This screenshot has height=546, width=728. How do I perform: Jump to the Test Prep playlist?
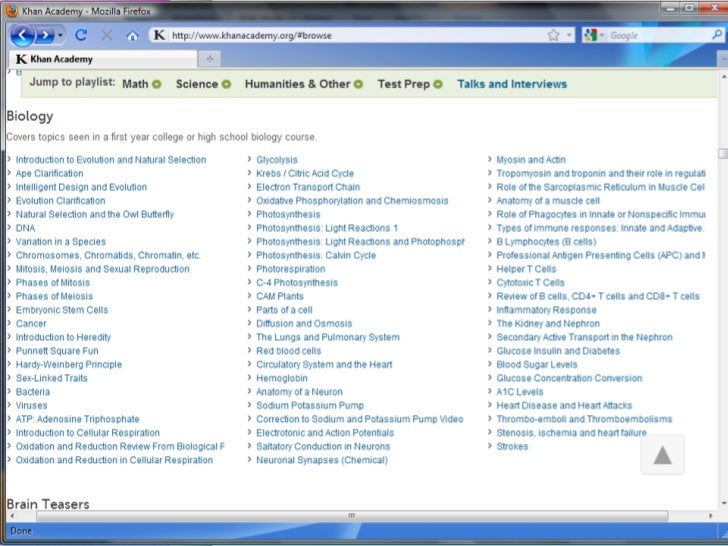(x=403, y=84)
